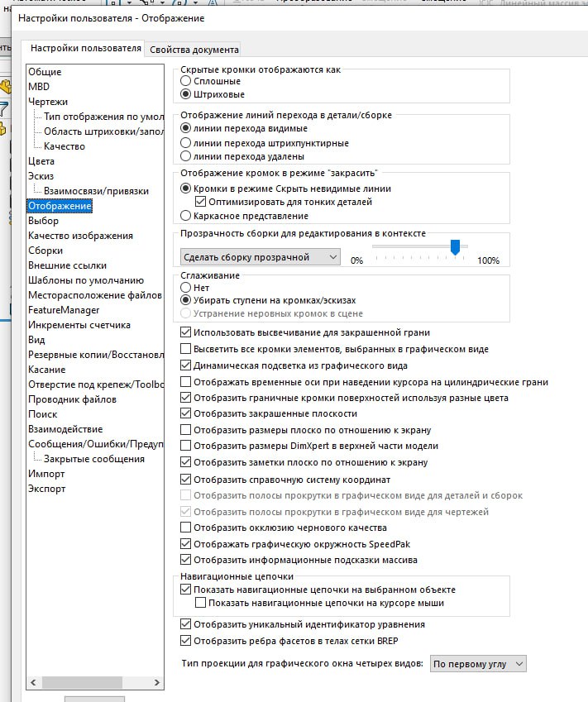Open Инкременты счетчика category
Screen dimensions: 588x702
pyautogui.click(x=79, y=325)
